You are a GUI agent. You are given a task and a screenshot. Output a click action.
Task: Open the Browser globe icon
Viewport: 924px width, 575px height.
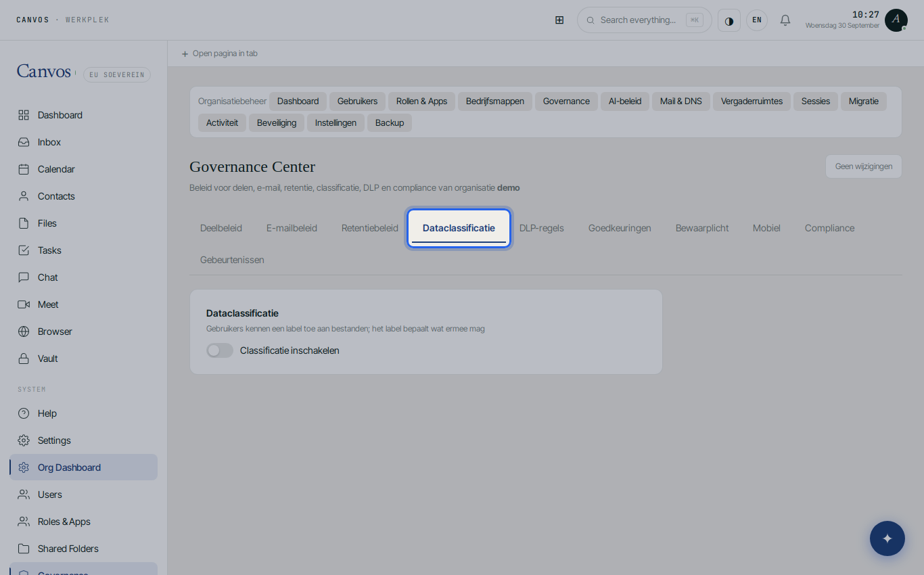coord(24,331)
